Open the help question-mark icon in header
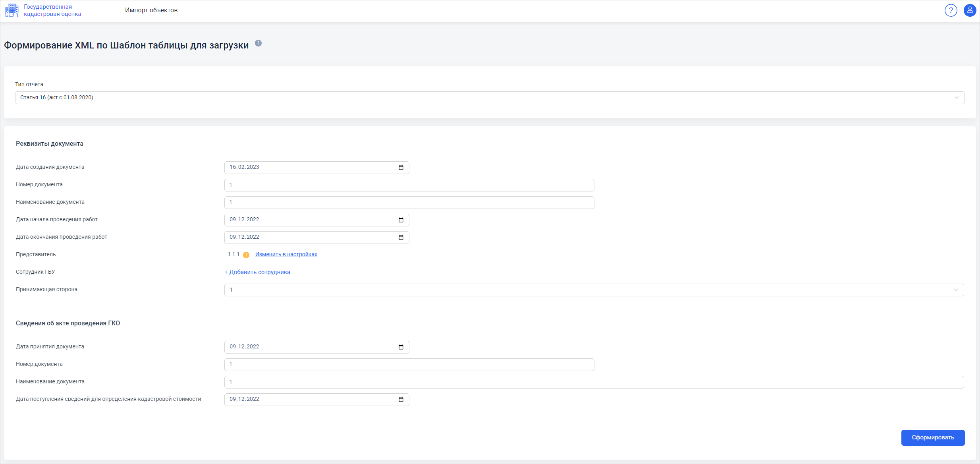The height and width of the screenshot is (464, 980). pyautogui.click(x=951, y=10)
